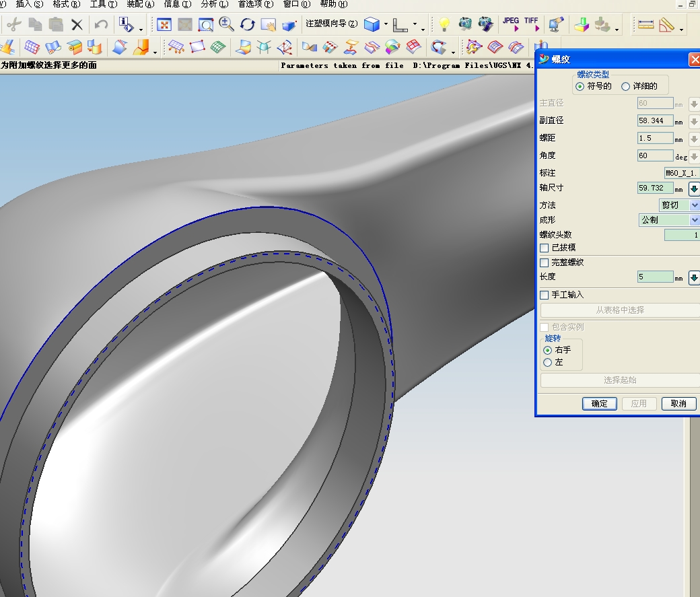
Task: Click the 螺距 value field
Action: (x=655, y=139)
